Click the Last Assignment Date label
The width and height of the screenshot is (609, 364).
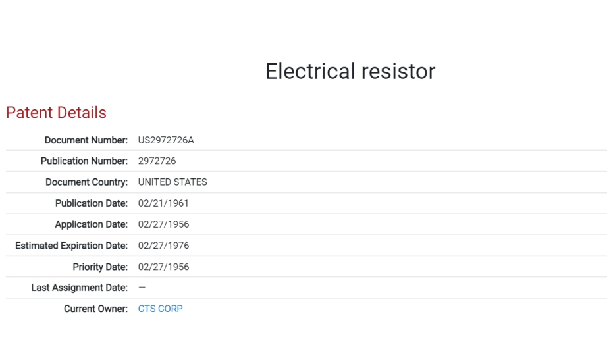coord(79,288)
